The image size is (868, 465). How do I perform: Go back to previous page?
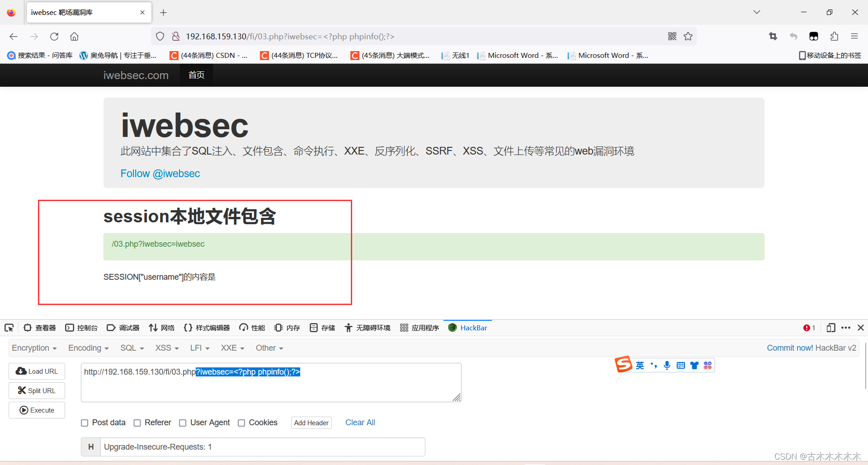click(x=14, y=37)
